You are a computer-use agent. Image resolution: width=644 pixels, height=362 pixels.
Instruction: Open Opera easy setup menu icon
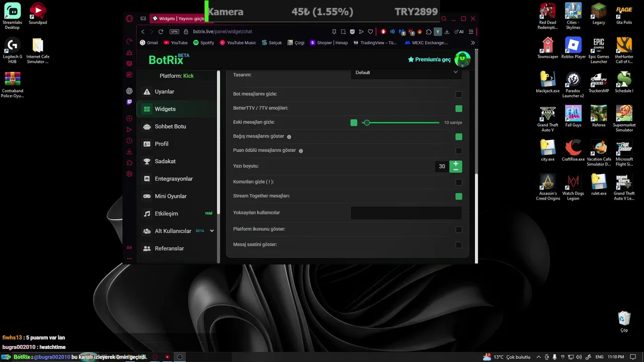(471, 32)
